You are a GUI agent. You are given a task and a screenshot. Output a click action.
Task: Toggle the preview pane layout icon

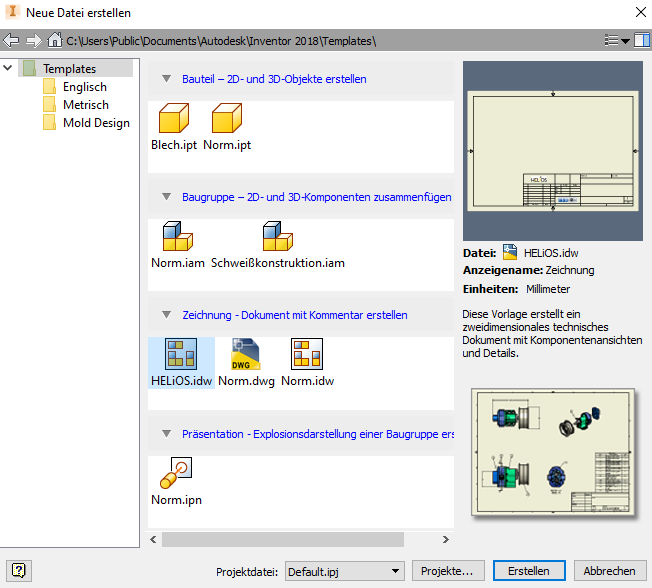coord(641,41)
